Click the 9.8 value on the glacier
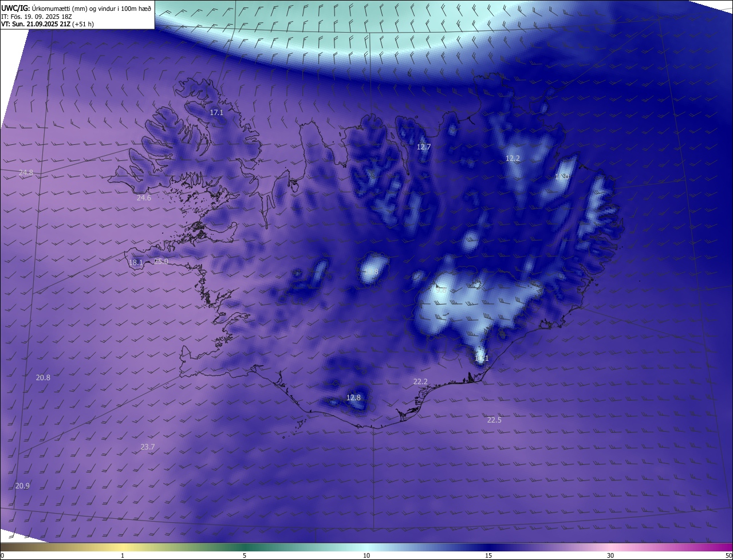 [x=441, y=290]
